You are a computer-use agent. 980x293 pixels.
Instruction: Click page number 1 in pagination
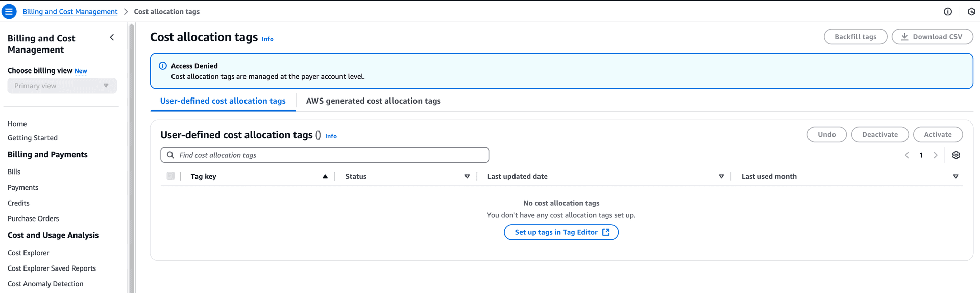[921, 155]
